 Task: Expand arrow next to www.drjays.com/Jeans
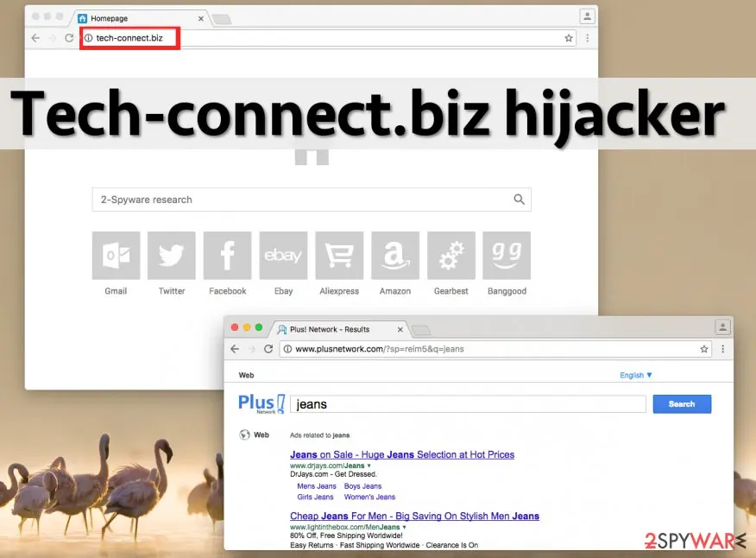tap(369, 466)
